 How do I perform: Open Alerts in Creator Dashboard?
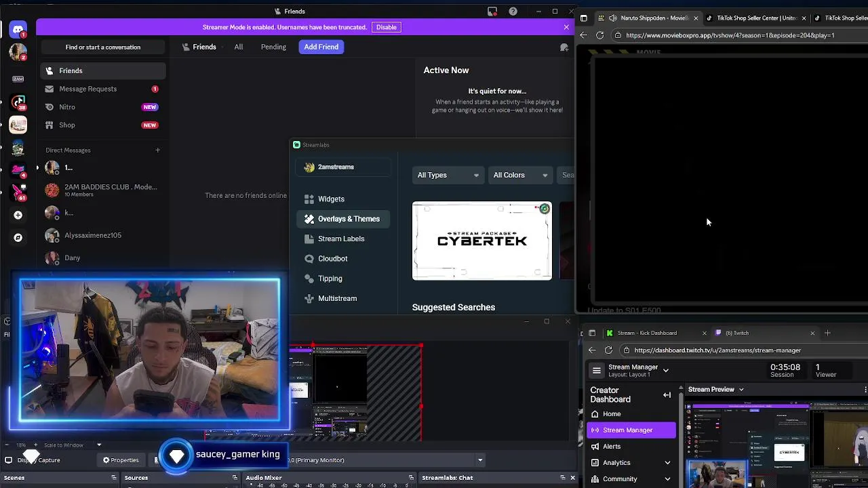click(x=631, y=447)
